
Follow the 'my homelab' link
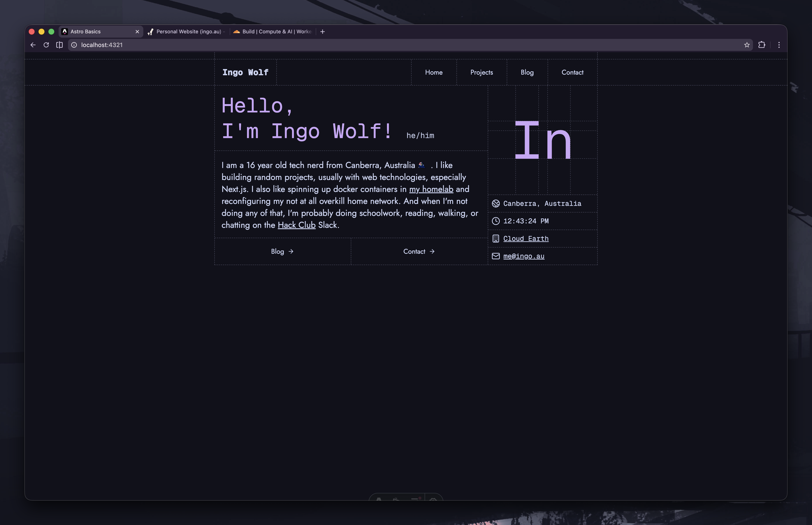(431, 189)
